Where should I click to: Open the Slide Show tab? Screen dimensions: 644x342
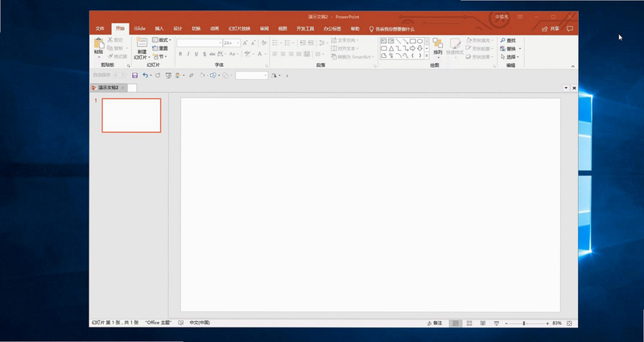click(x=239, y=29)
